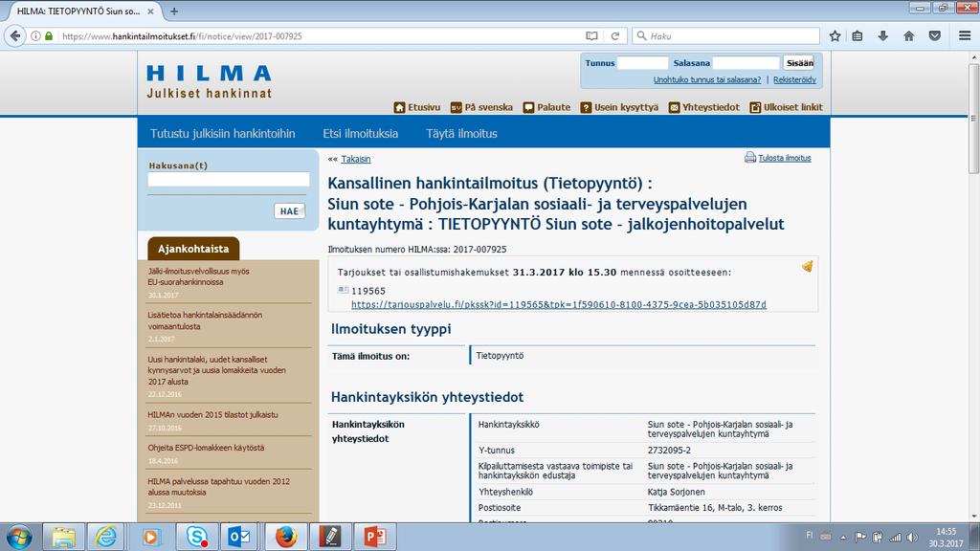This screenshot has height=551, width=980.
Task: Open PowerPoint from the taskbar
Action: tap(375, 538)
